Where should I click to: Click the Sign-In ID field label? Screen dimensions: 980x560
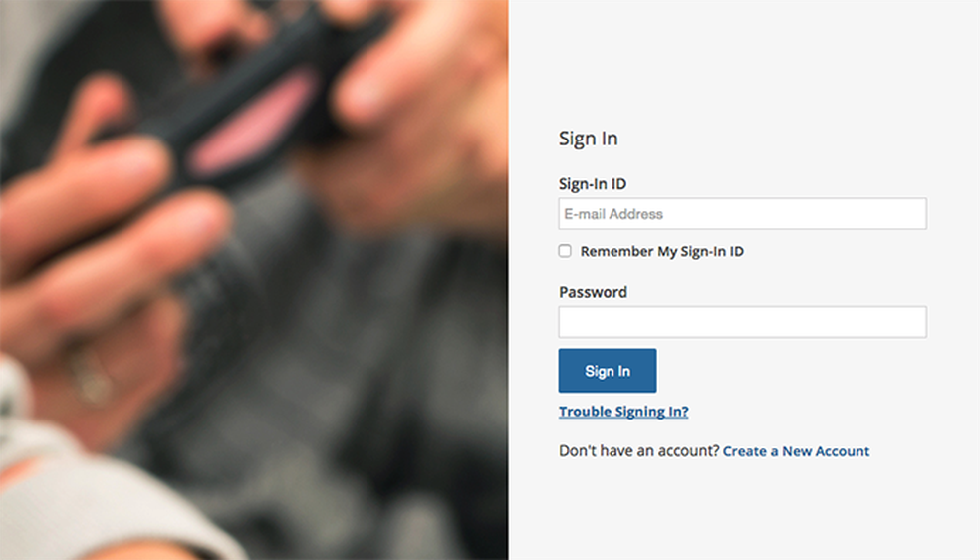click(x=593, y=183)
